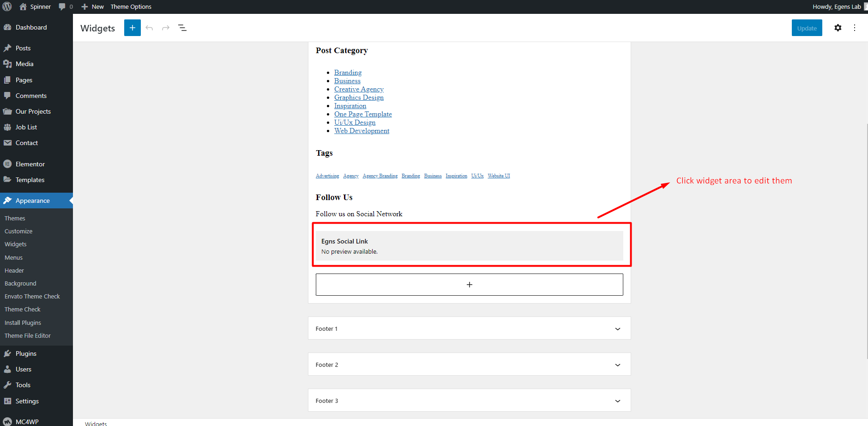Open the Creative Agency category link
868x426 pixels.
359,89
